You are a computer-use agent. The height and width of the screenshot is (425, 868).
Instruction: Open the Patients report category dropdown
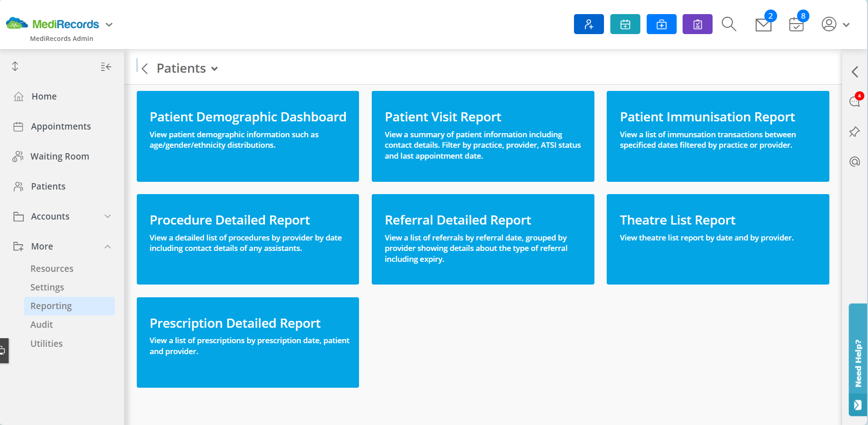215,69
